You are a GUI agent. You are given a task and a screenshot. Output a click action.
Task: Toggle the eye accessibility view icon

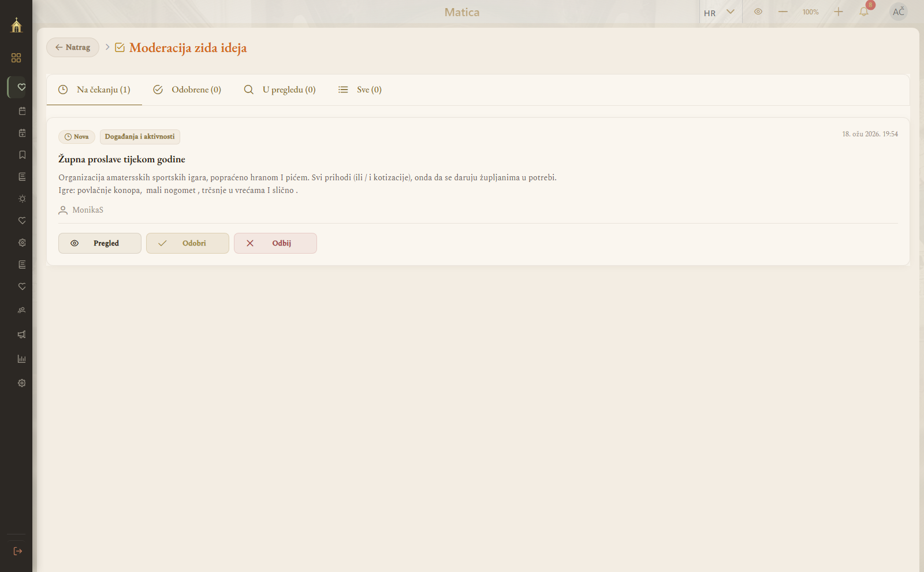(x=758, y=12)
